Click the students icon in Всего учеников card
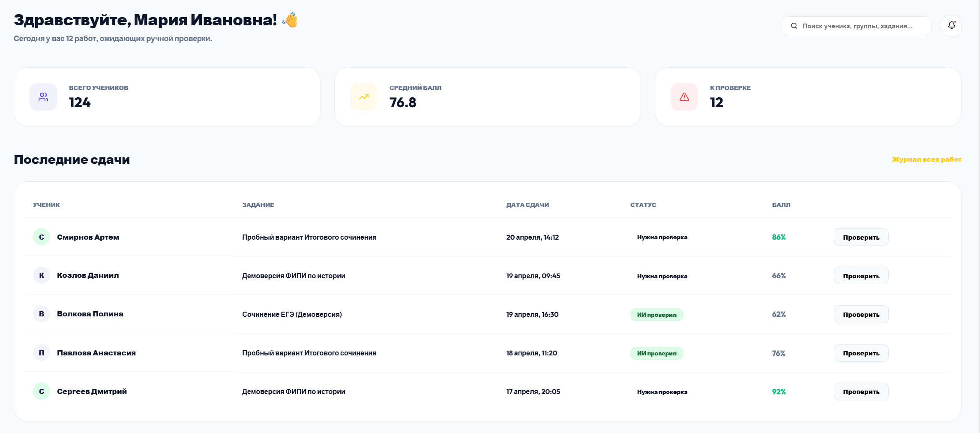This screenshot has width=980, height=433. click(x=43, y=97)
